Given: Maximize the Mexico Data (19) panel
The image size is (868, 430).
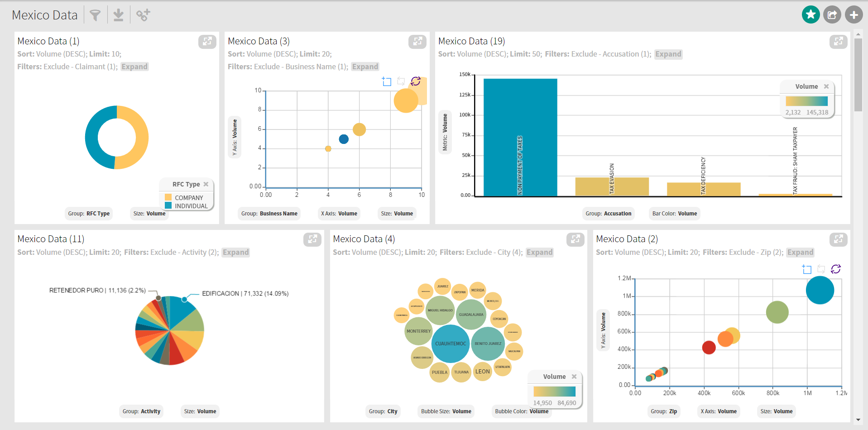Looking at the screenshot, I should pyautogui.click(x=838, y=42).
